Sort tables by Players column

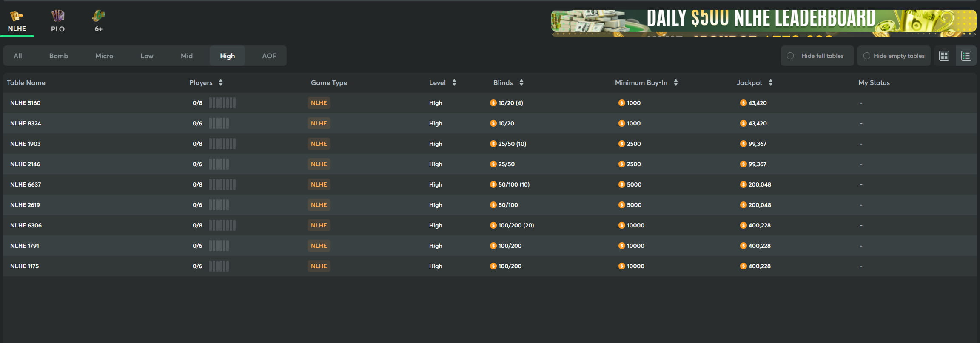click(220, 82)
